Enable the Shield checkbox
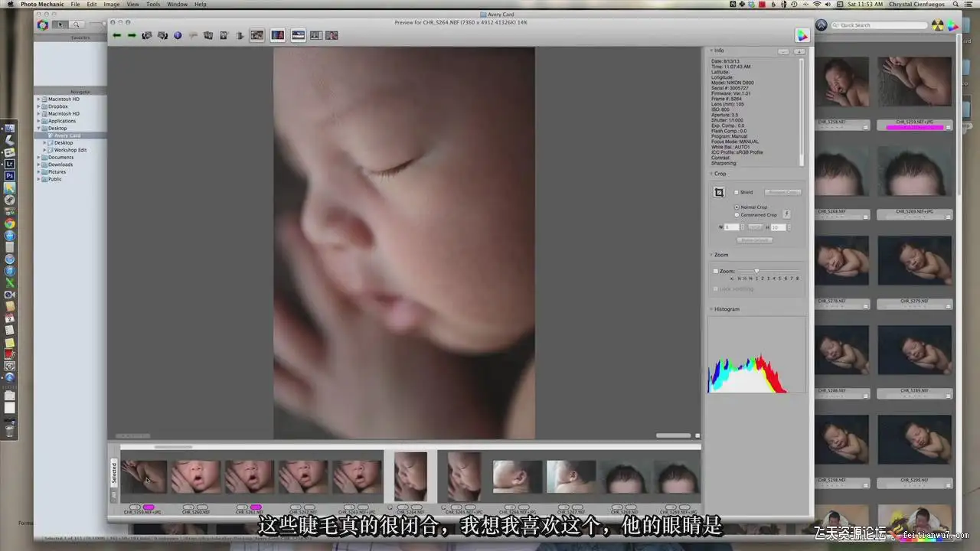The height and width of the screenshot is (551, 980). pos(737,192)
